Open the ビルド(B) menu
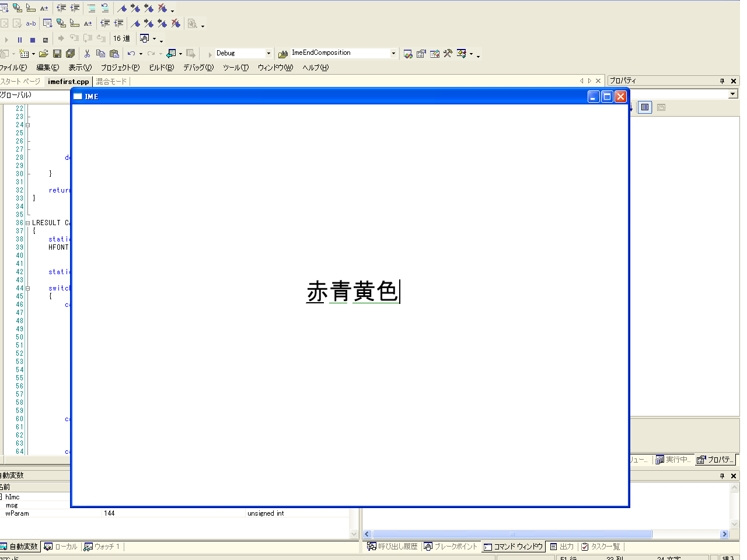747x560 pixels. [162, 68]
